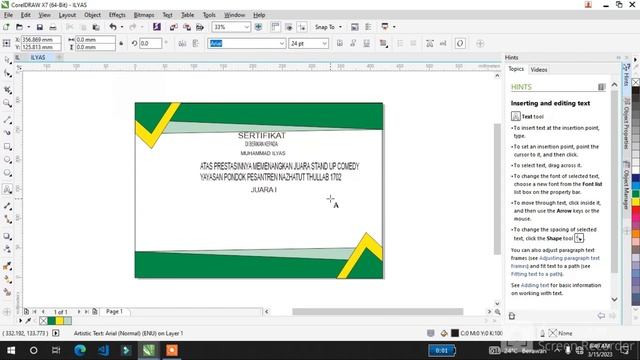The width and height of the screenshot is (640, 360).
Task: Select the Text tool in toolbox
Action: [7, 189]
